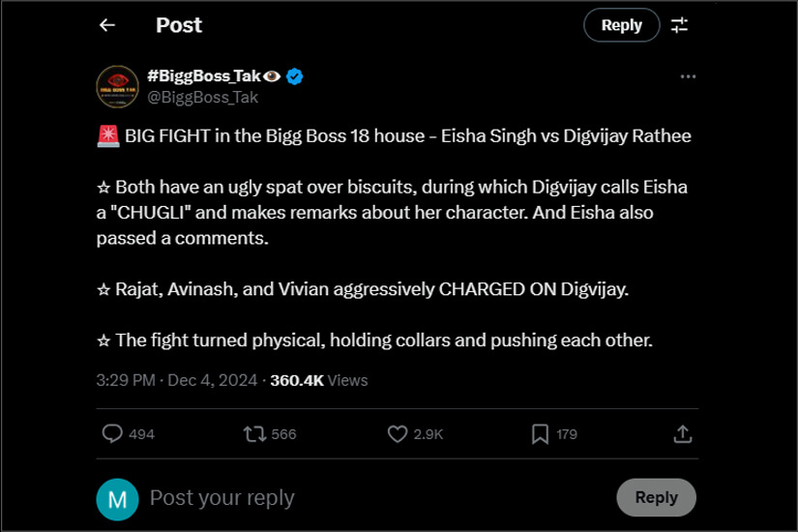Share the post via upload icon
This screenshot has width=798, height=532.
pyautogui.click(x=682, y=434)
